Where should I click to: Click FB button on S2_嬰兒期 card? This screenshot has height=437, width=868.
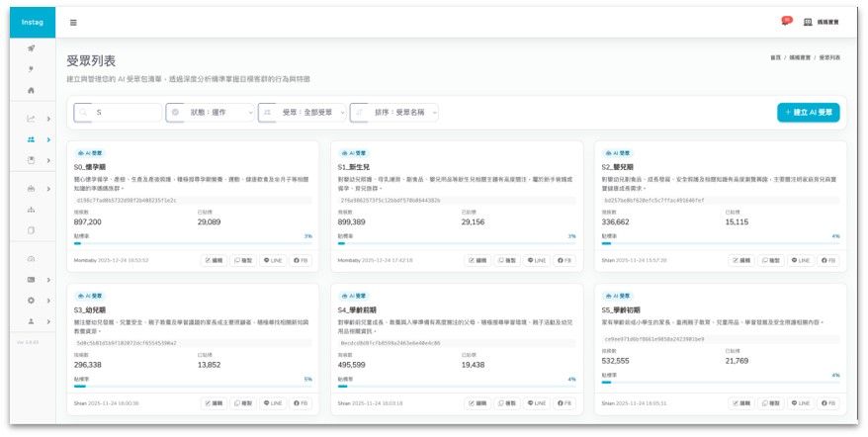(828, 260)
